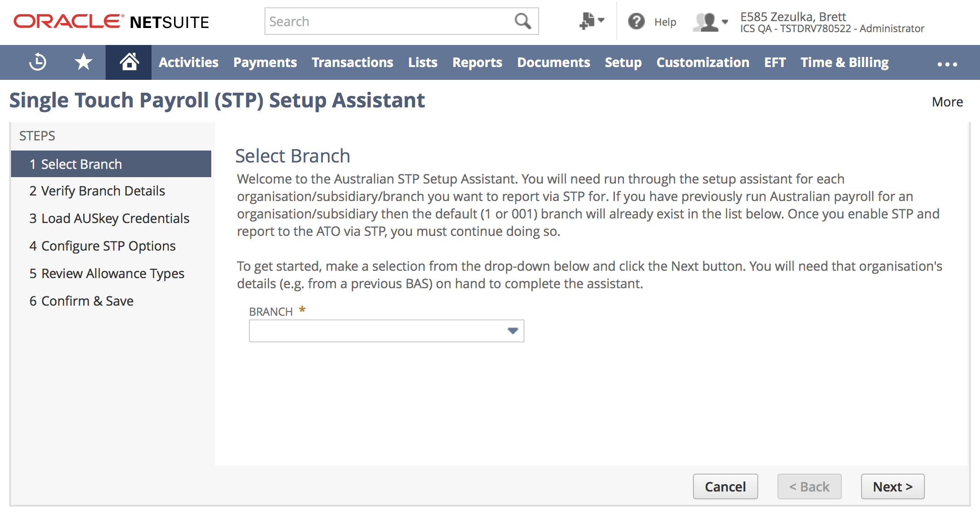Expand the quick create dropdown arrow
This screenshot has width=980, height=514.
pos(601,21)
